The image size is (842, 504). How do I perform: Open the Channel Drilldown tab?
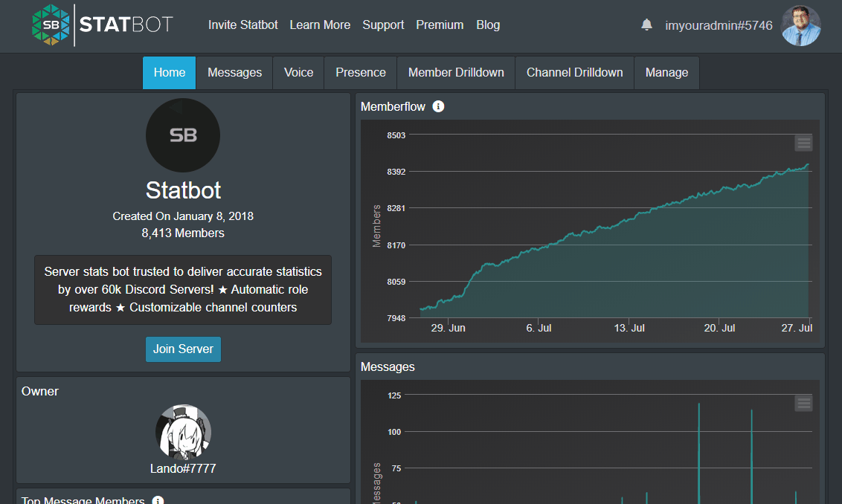tap(574, 72)
